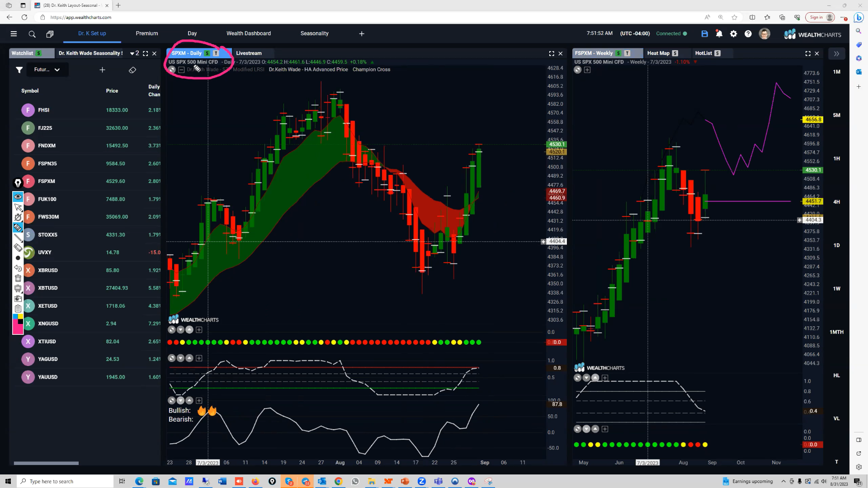
Task: Move the colored dots indicator pane up
Action: tap(189, 330)
